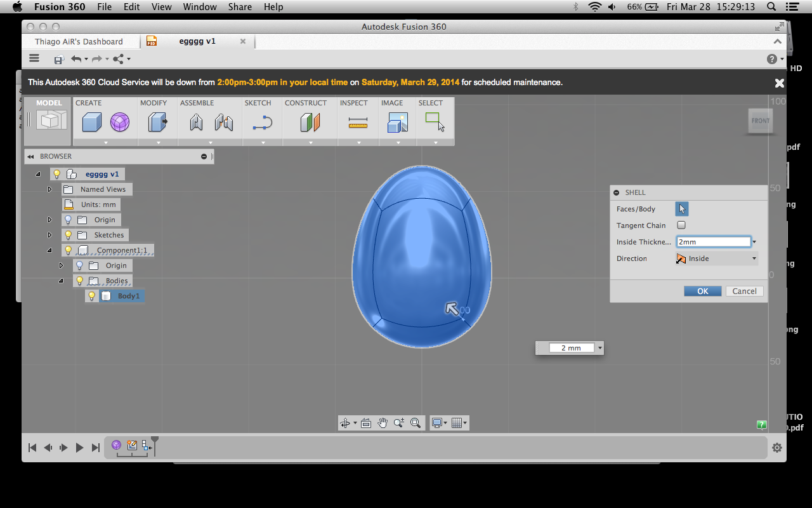Activate the Select window selection tool
The height and width of the screenshot is (508, 812).
(x=435, y=121)
